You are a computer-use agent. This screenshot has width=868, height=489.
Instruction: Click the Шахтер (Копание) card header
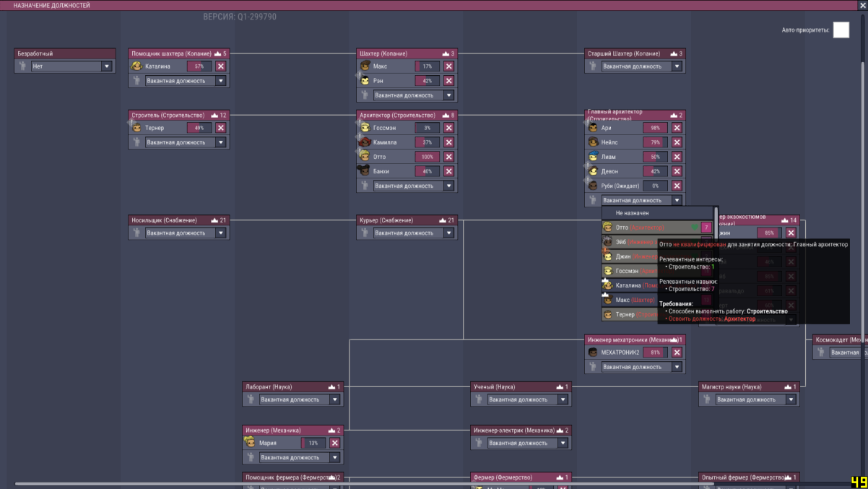point(407,53)
